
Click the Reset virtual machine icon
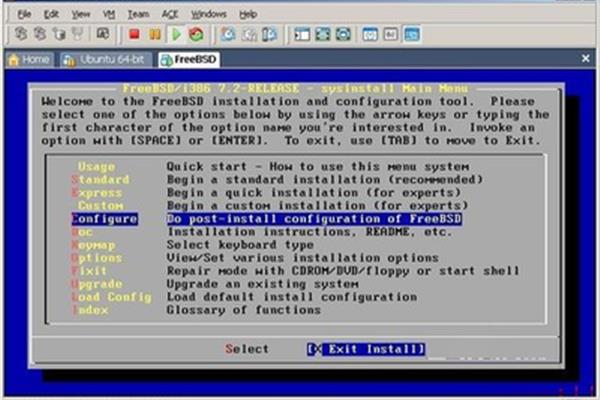(x=196, y=34)
